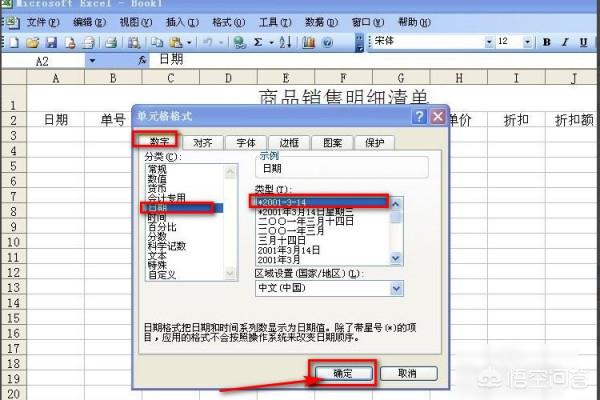Click the type list scroll-up arrow

coord(396,204)
